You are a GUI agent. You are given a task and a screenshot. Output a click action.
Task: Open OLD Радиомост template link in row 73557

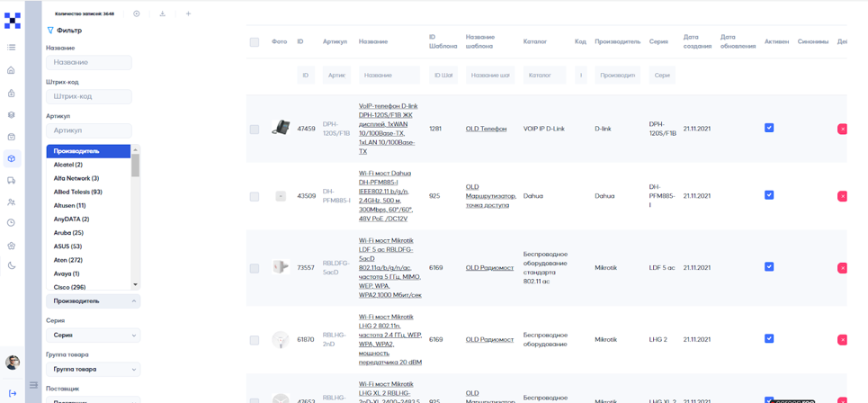pyautogui.click(x=490, y=268)
